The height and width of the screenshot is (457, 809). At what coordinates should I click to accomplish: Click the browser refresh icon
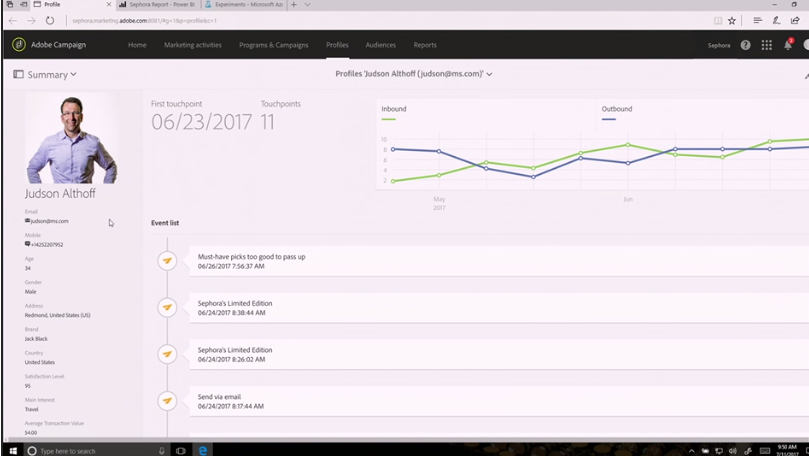click(x=50, y=20)
